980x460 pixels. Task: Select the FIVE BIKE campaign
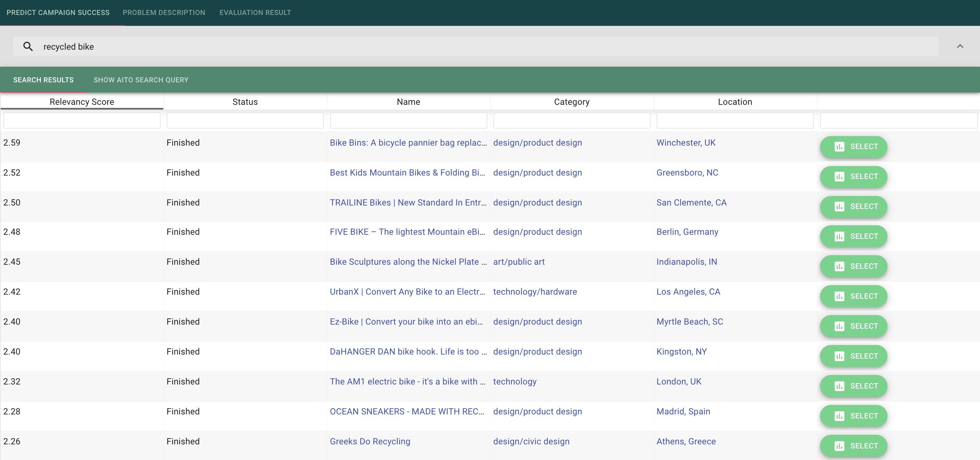pos(853,236)
